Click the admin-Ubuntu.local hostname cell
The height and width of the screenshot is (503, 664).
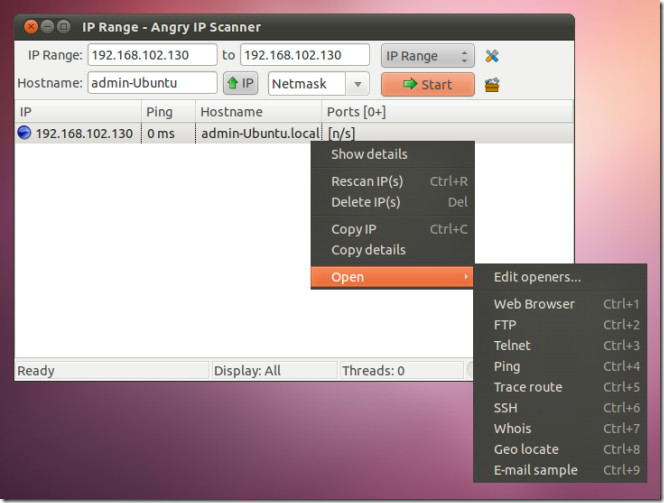click(258, 133)
